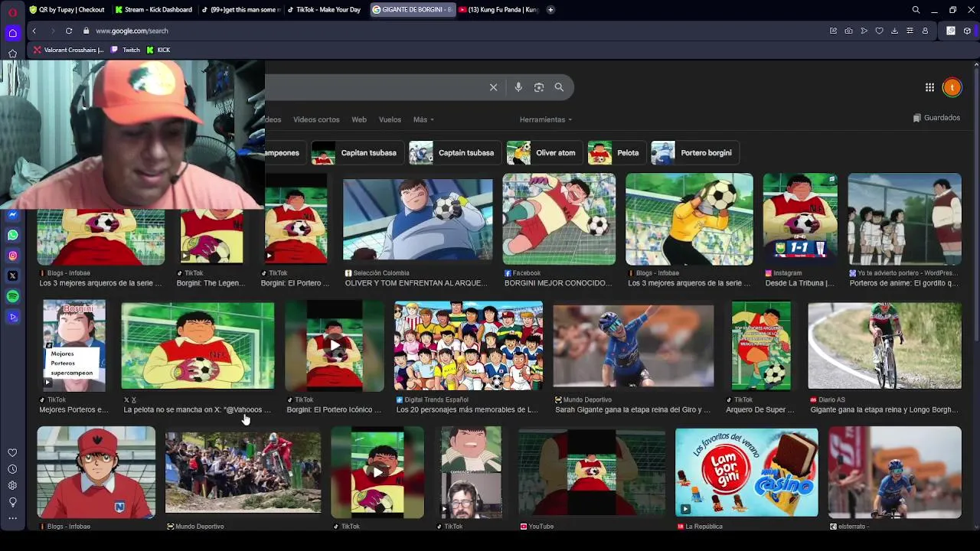Open Spotify in the sidebar
The width and height of the screenshot is (980, 551).
click(12, 296)
